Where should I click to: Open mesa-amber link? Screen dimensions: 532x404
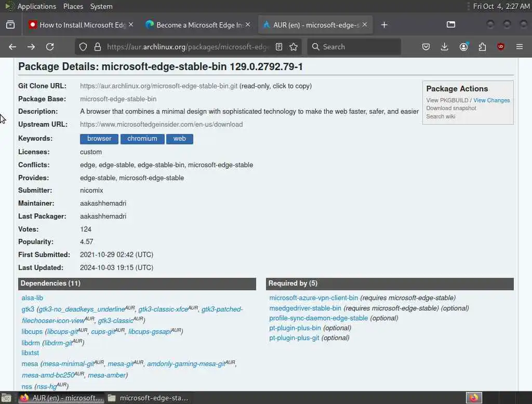tap(107, 375)
